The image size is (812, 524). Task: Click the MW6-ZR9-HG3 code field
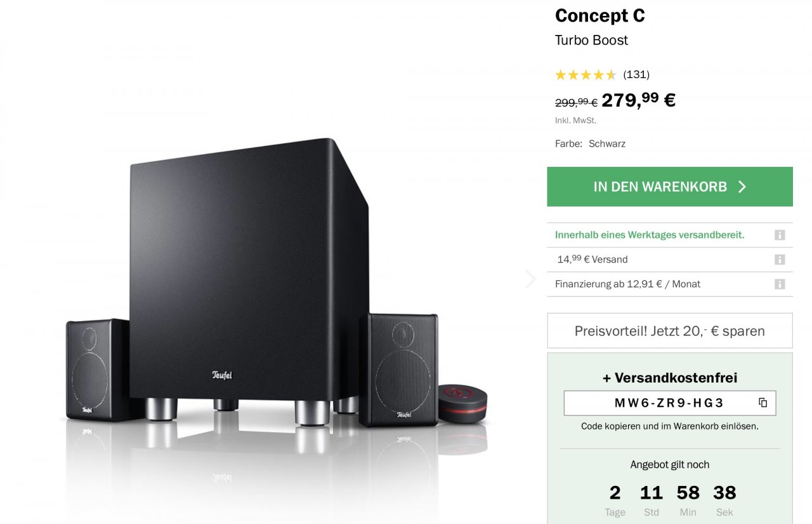click(669, 403)
